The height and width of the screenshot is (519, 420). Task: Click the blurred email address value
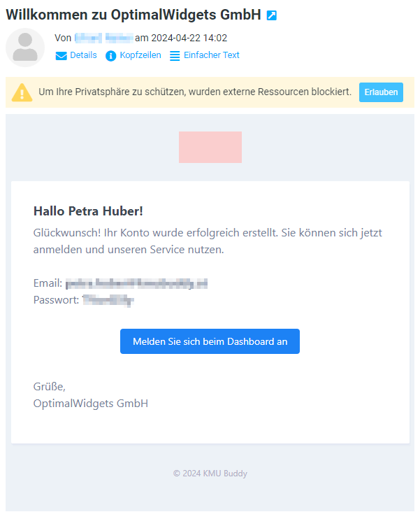click(136, 284)
